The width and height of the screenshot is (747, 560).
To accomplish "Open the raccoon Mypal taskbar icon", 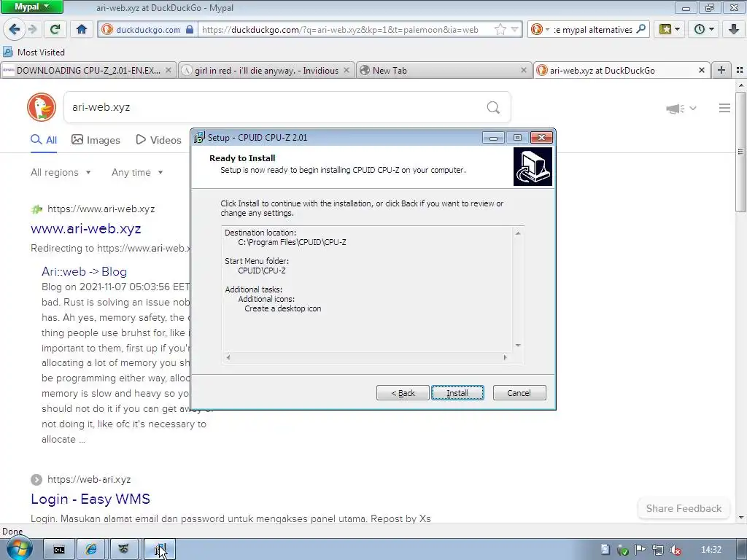I will [124, 550].
